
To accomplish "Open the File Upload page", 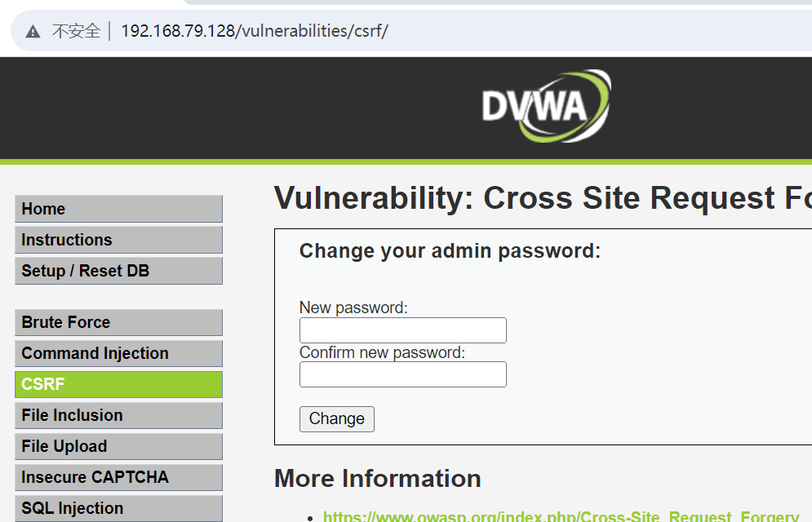I will tap(118, 446).
